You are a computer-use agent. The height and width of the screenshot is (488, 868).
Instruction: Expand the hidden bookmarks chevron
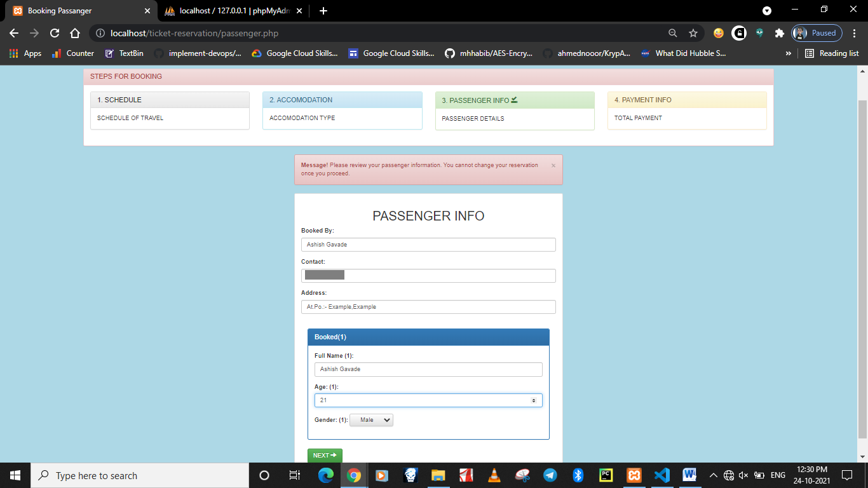click(x=789, y=53)
